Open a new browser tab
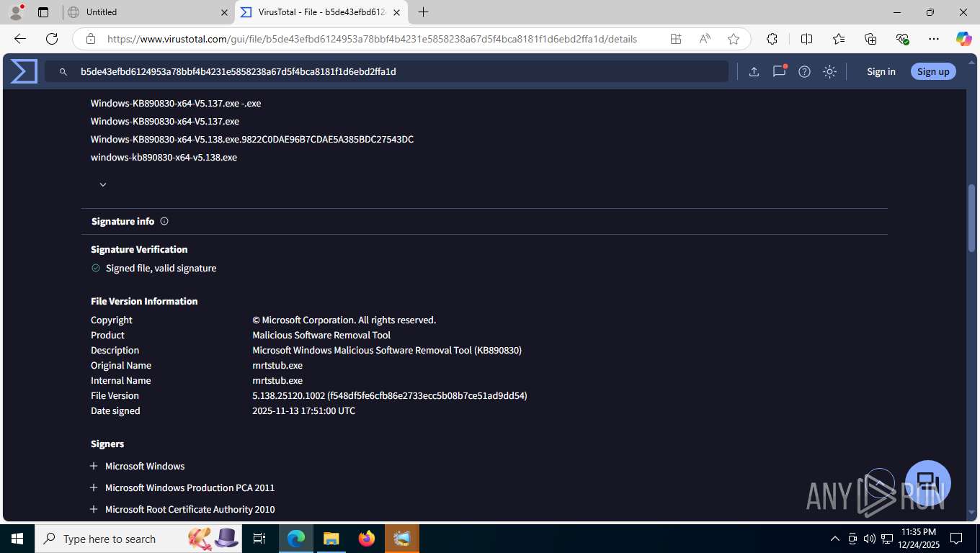 pos(424,12)
